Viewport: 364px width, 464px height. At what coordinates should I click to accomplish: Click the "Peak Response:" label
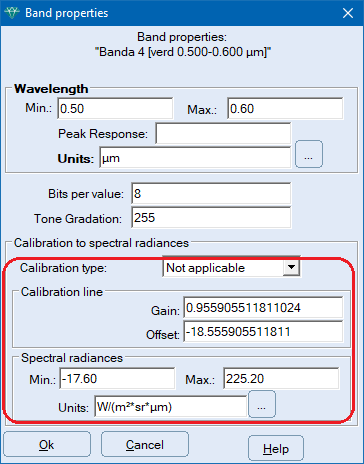pos(103,134)
